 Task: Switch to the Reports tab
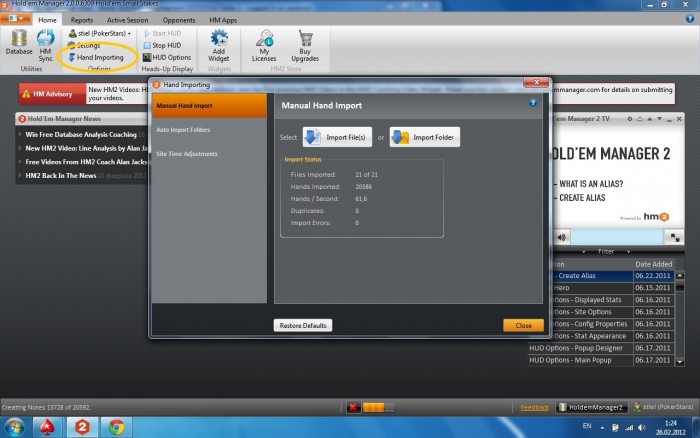(82, 20)
